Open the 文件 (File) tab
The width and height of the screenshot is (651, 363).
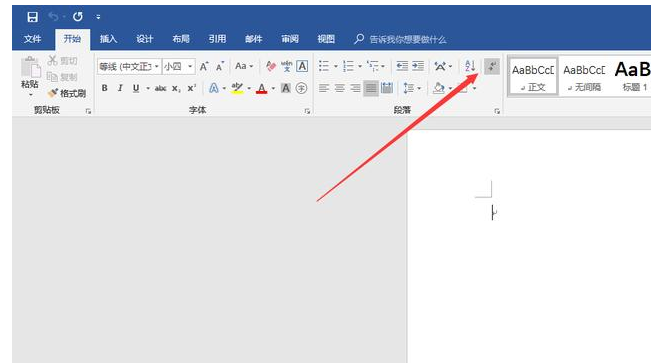(x=32, y=39)
